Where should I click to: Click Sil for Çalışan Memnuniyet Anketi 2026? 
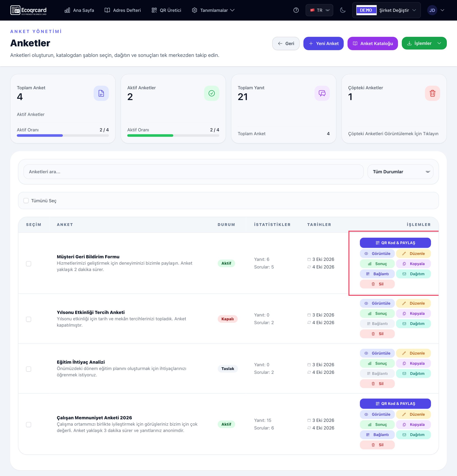377,445
